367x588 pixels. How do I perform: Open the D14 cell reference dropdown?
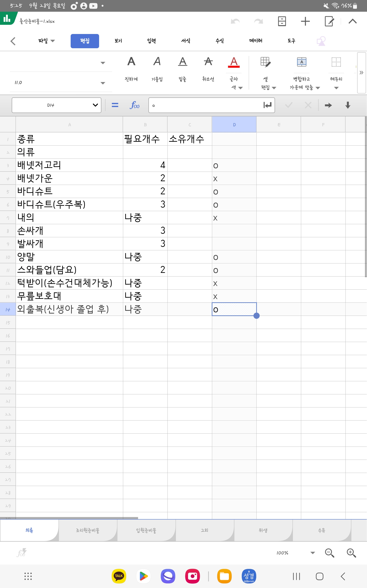tap(95, 105)
